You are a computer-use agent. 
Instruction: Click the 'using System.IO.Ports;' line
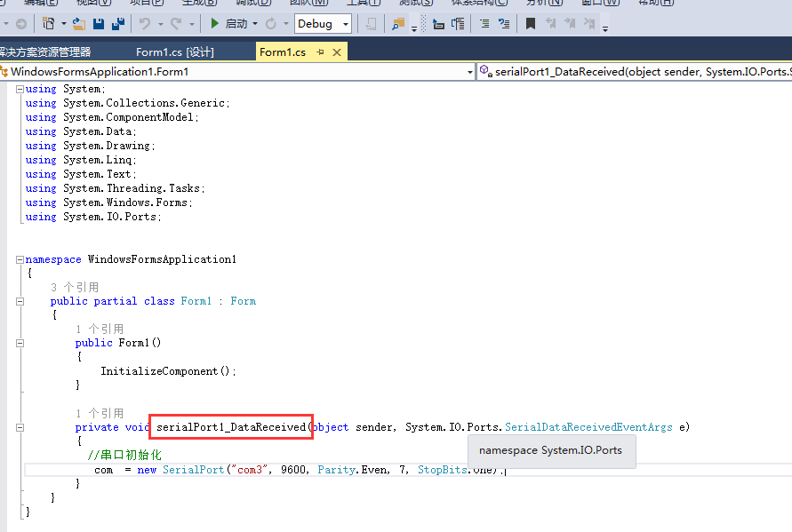[x=93, y=217]
